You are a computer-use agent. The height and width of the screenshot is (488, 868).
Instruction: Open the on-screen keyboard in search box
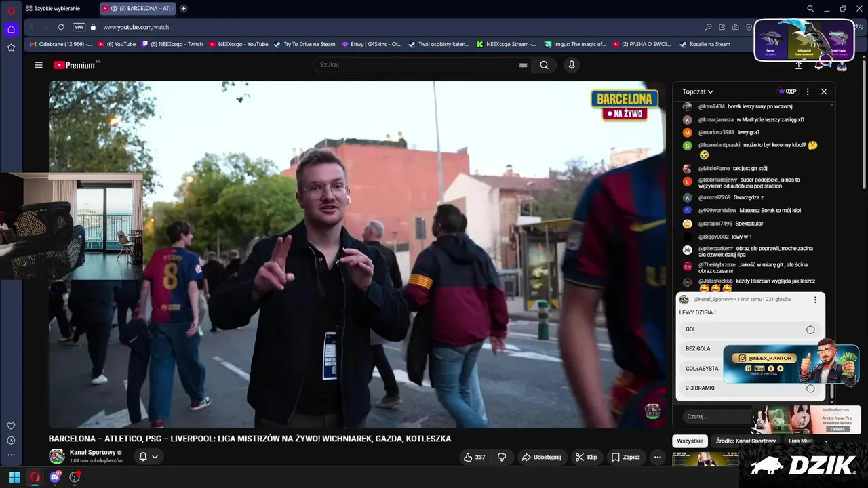click(523, 65)
